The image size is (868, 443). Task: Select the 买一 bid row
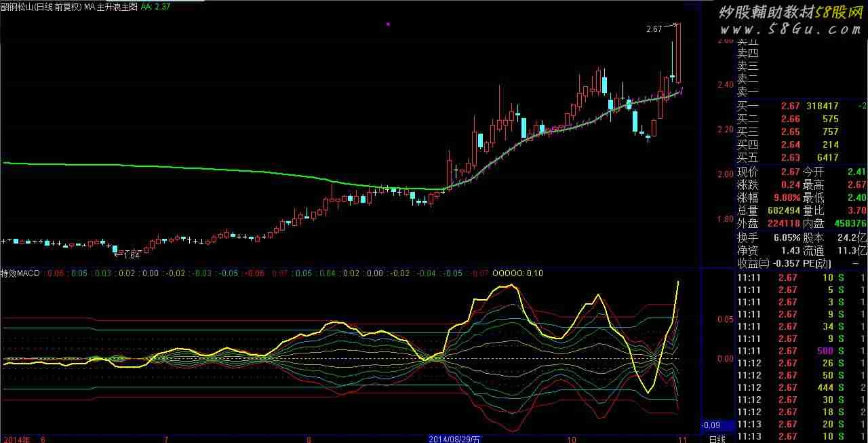(800, 107)
